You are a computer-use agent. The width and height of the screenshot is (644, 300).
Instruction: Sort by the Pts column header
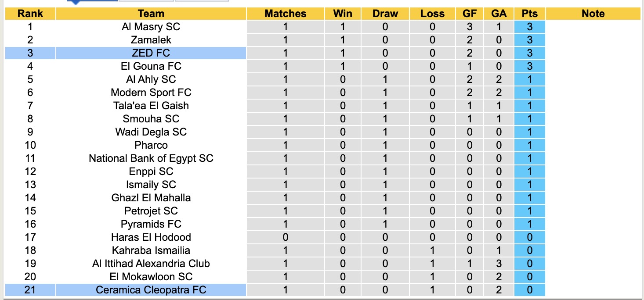click(529, 14)
